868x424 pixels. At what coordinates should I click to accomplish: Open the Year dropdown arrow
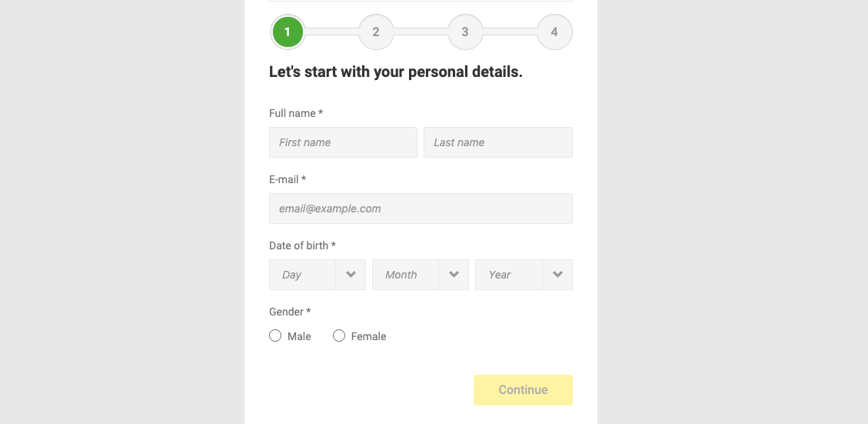tap(557, 275)
